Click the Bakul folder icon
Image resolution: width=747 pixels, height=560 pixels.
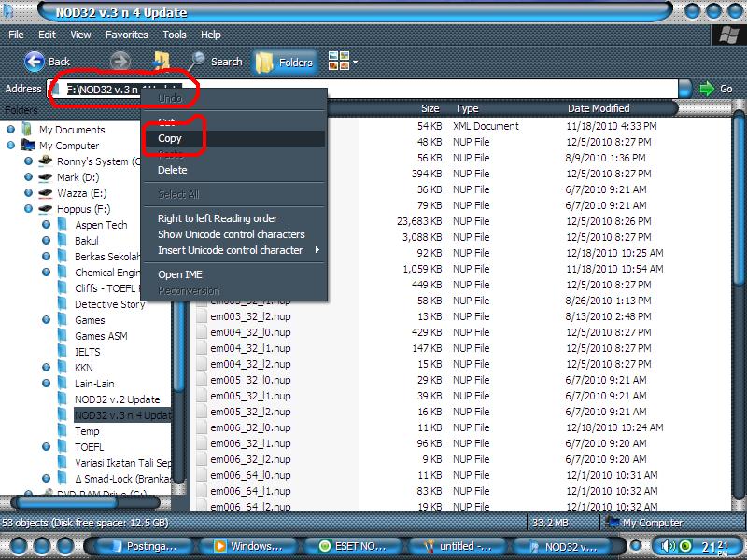[x=63, y=241]
